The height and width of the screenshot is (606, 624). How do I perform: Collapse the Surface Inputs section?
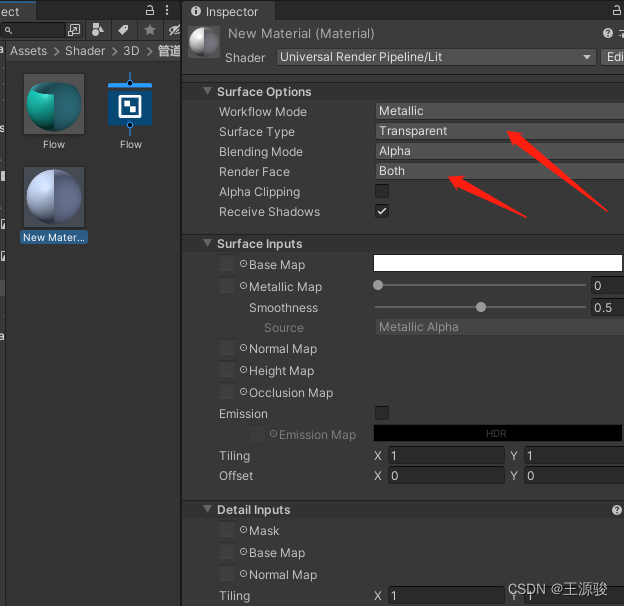(208, 243)
